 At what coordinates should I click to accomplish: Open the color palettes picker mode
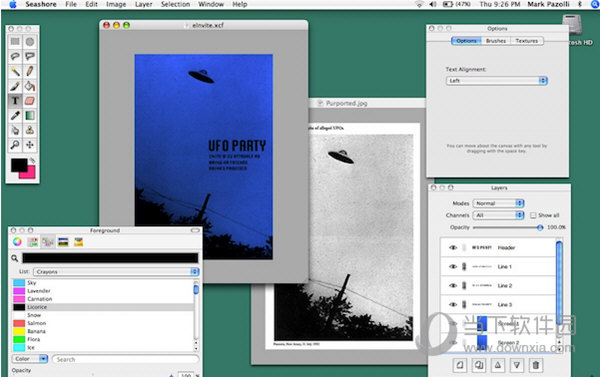coord(48,242)
